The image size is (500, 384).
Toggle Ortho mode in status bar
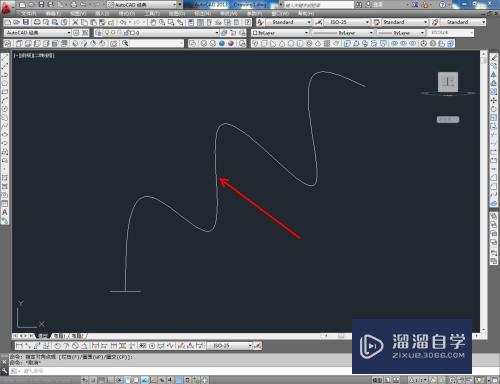(x=110, y=380)
